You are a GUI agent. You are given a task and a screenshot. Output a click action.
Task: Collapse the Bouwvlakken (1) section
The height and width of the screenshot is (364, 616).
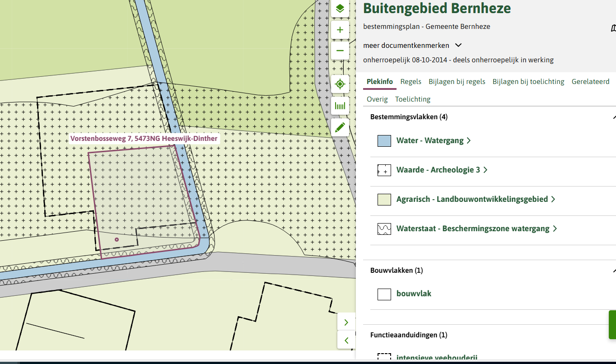pyautogui.click(x=614, y=271)
